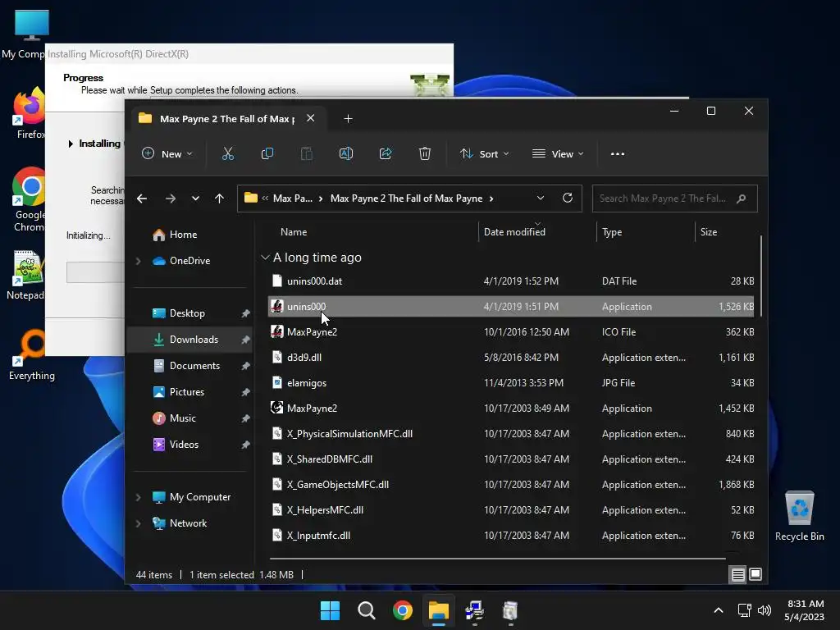
Task: Expand the OneDrive tree node
Action: tap(138, 261)
